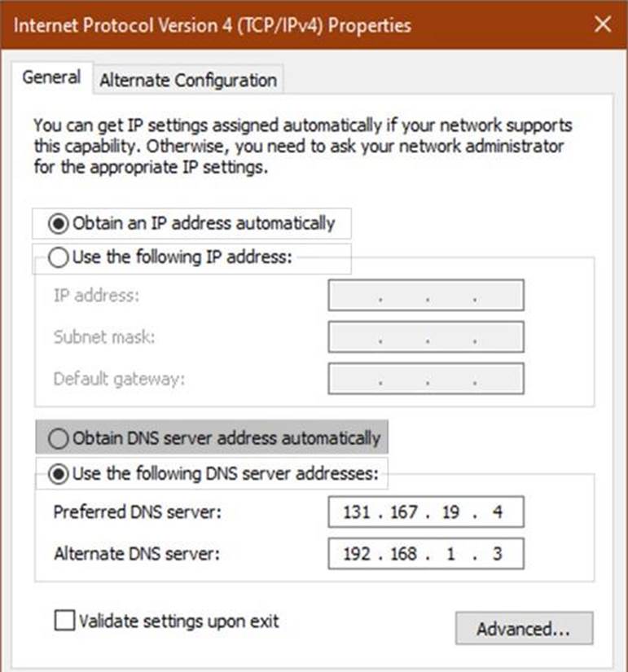Switch to the General tab
The image size is (628, 672).
coord(51,78)
